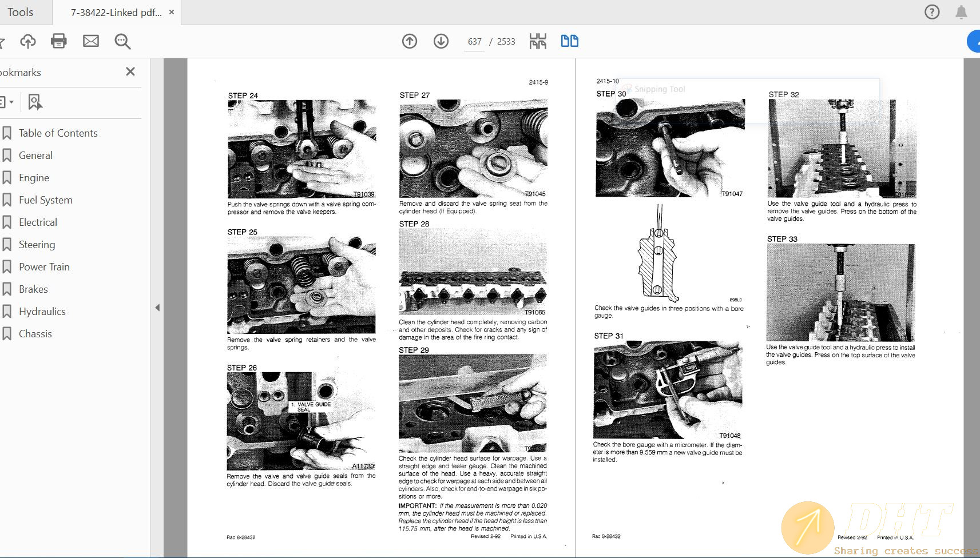Click the page number input field
980x558 pixels.
pyautogui.click(x=474, y=42)
